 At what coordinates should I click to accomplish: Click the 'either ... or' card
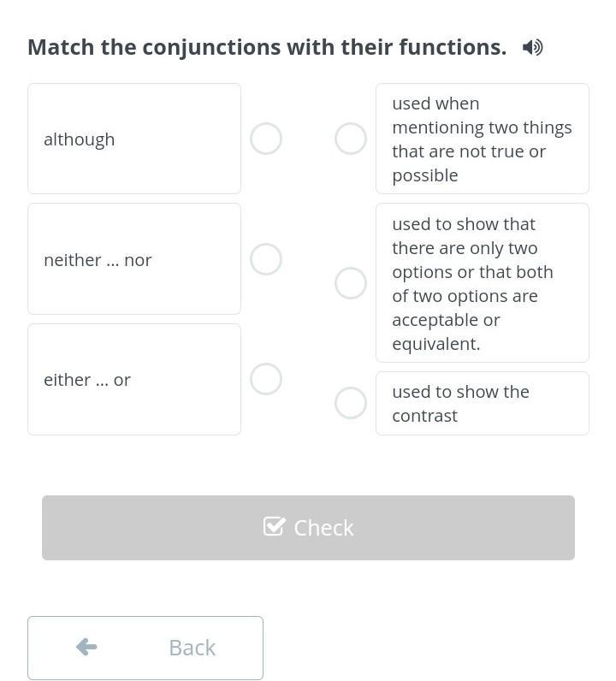pyautogui.click(x=134, y=380)
